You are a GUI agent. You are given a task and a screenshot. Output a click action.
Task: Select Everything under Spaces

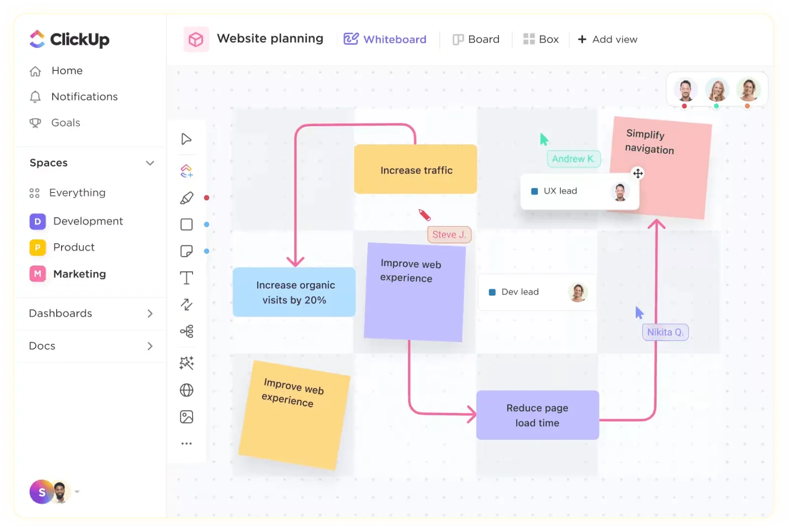(77, 193)
